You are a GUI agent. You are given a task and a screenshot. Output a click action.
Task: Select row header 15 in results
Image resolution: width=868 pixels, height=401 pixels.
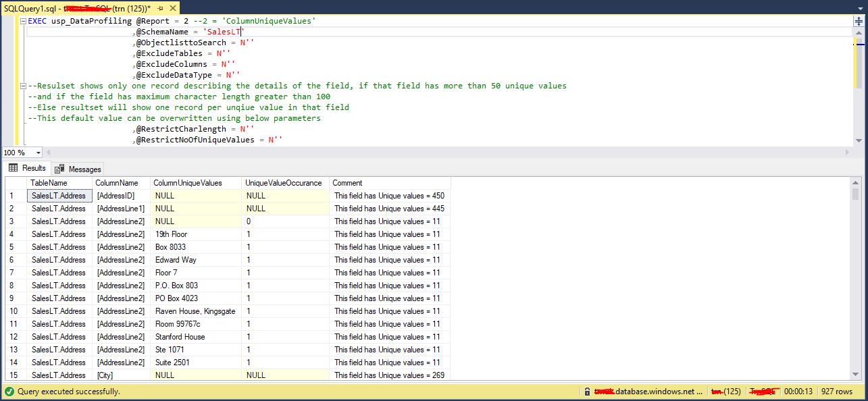click(x=16, y=375)
